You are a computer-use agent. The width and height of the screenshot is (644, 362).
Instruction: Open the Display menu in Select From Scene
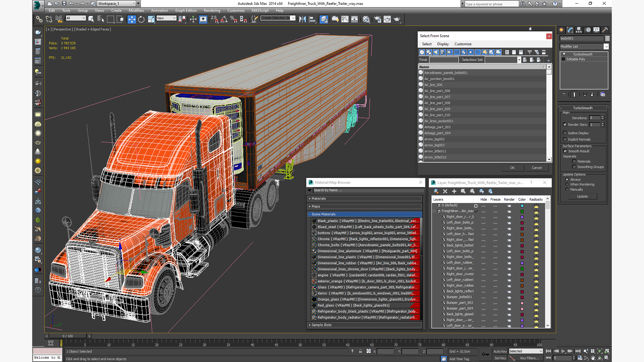443,44
